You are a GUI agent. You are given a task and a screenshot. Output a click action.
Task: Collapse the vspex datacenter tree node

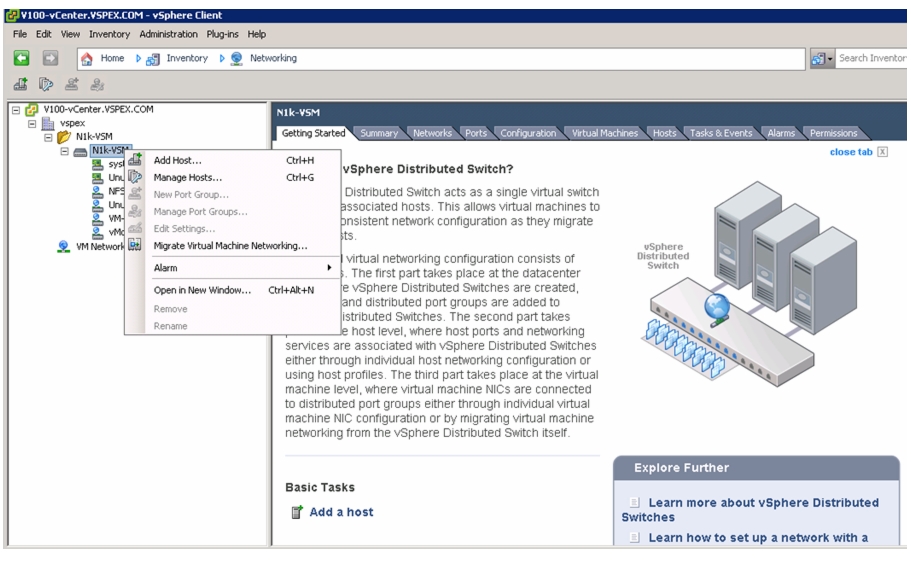[x=33, y=123]
